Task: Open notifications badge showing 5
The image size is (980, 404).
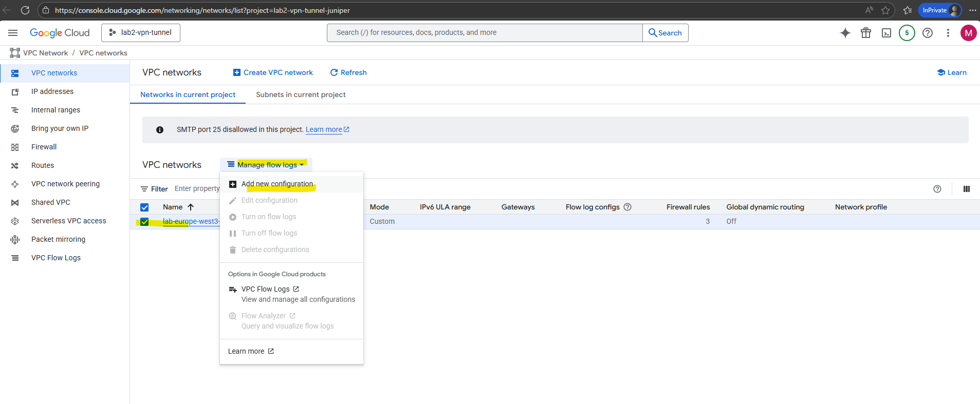Action: [x=907, y=33]
